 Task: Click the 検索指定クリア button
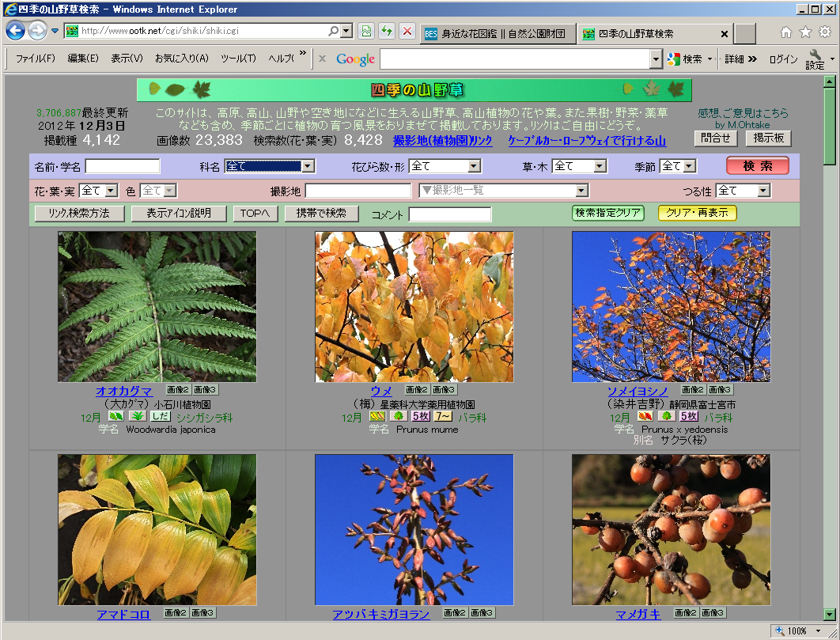pyautogui.click(x=608, y=213)
